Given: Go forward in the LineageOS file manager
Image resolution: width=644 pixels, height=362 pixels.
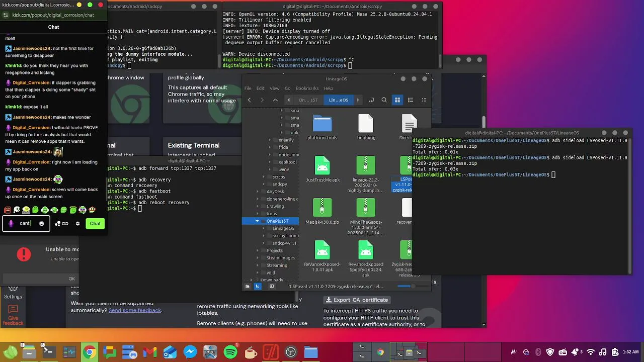Looking at the screenshot, I should click(x=262, y=100).
